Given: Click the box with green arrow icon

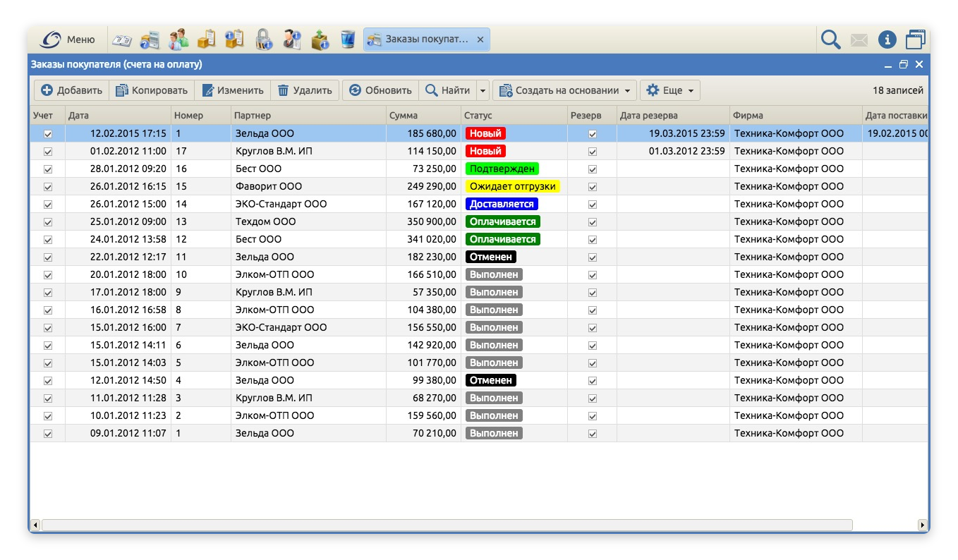Looking at the screenshot, I should pos(320,39).
